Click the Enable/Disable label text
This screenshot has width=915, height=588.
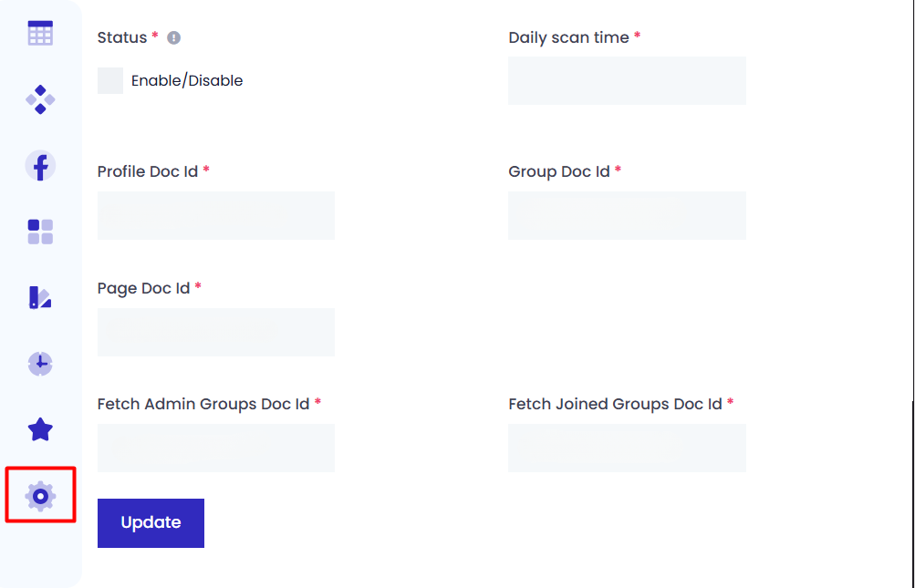point(187,80)
